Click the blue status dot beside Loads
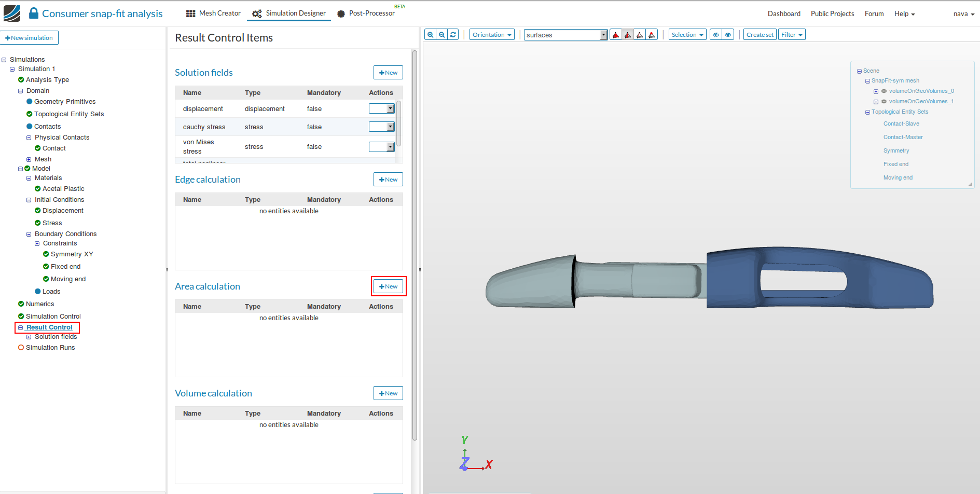980x494 pixels. [x=38, y=292]
